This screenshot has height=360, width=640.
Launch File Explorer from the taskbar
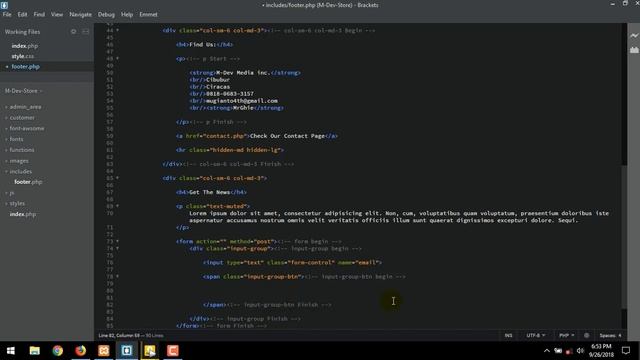35,351
